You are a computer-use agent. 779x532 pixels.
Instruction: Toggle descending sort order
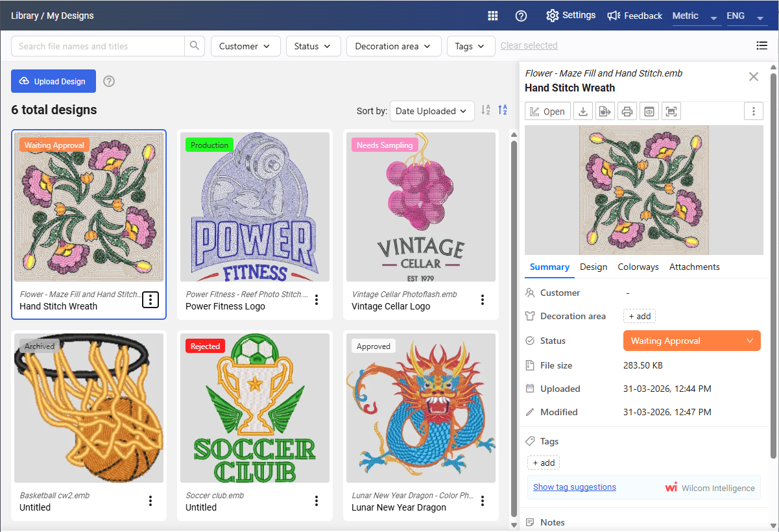503,110
